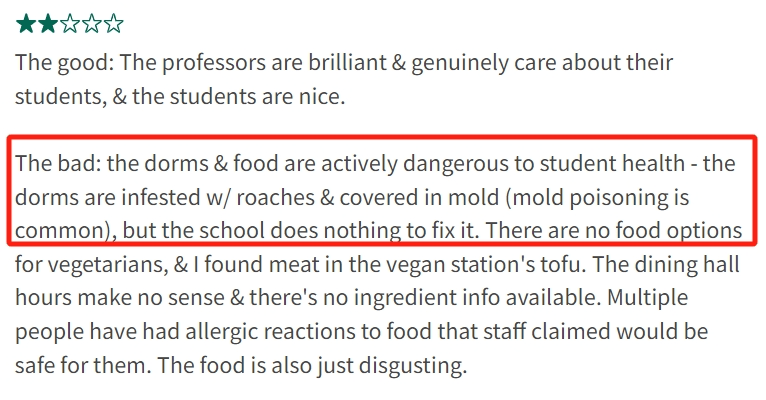Click the second filled green star
Viewport: 766px width, 400px height.
pos(48,22)
